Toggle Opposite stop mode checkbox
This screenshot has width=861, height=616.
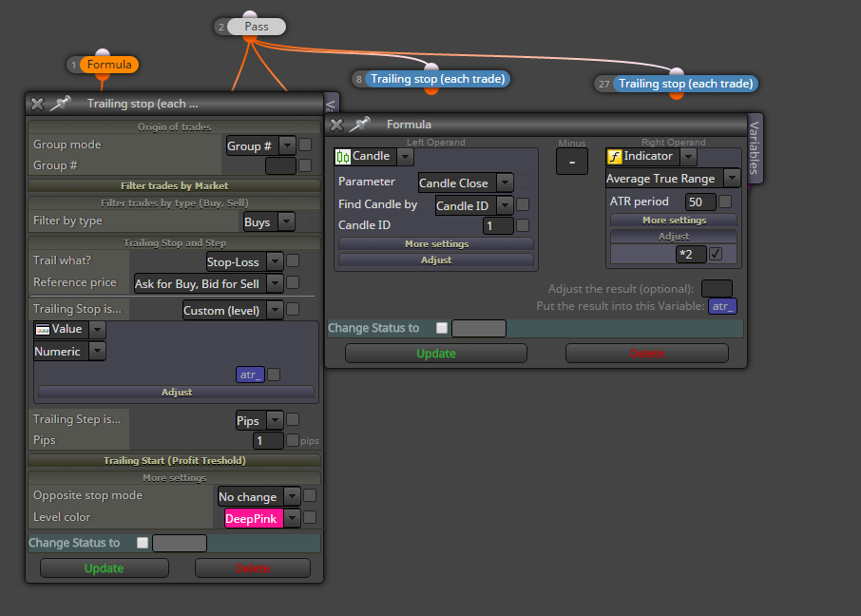[x=310, y=495]
